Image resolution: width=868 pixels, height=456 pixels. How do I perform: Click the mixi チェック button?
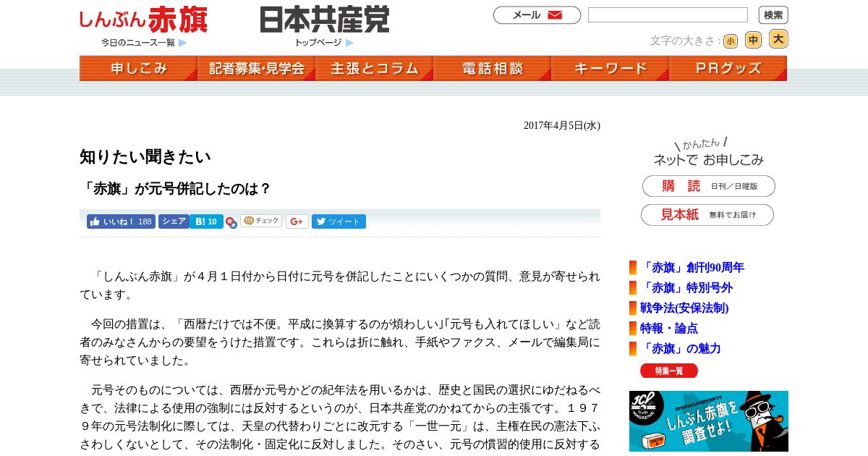pos(261,221)
